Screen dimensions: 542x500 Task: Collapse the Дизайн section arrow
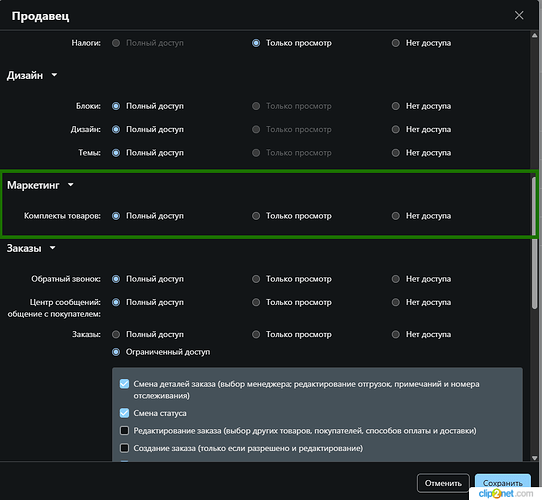[54, 75]
